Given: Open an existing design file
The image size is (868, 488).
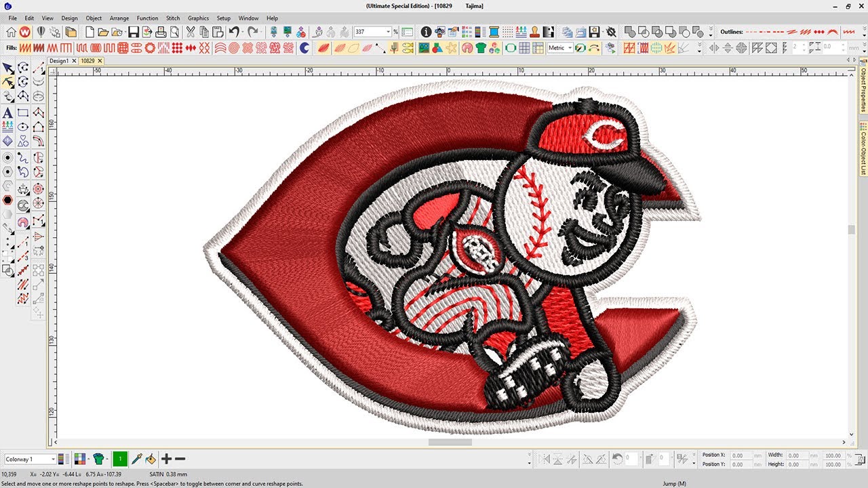Looking at the screenshot, I should coord(103,32).
